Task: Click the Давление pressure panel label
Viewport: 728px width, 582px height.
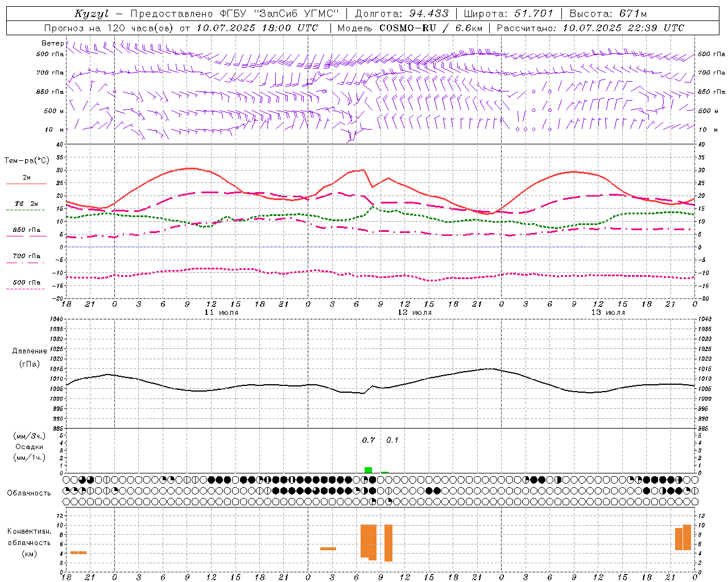Action: pos(30,351)
